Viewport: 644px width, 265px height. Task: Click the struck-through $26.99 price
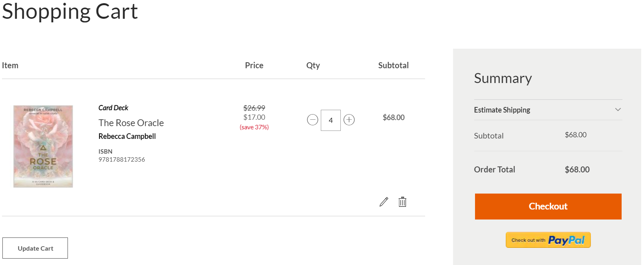254,108
